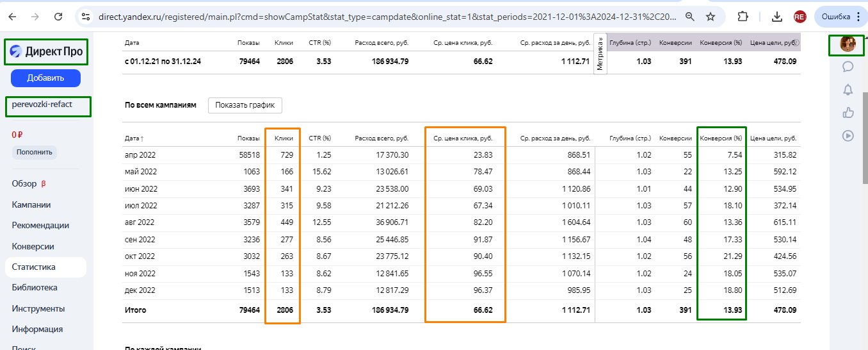Click the thumbs up feedback icon

pyautogui.click(x=848, y=113)
